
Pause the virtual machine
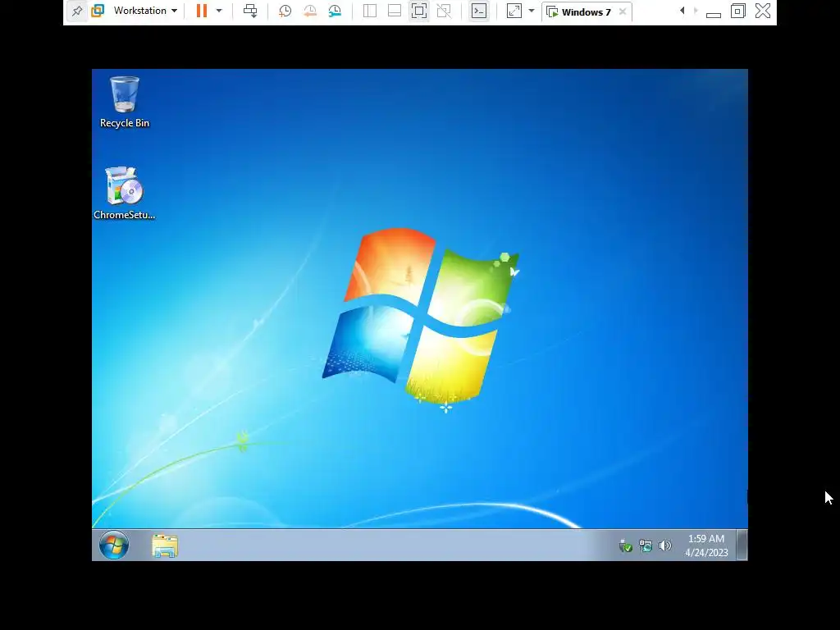pos(202,11)
